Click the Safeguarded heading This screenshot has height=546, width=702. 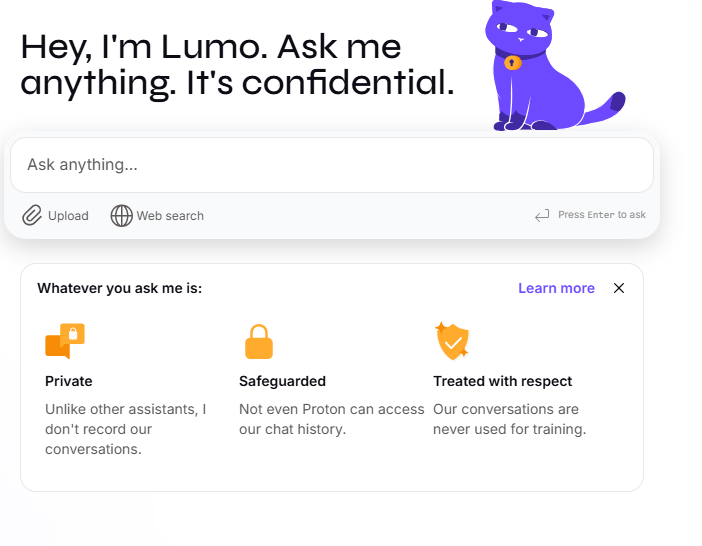point(283,381)
